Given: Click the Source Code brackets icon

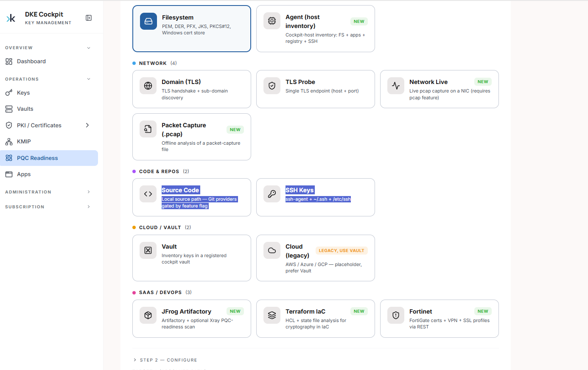Looking at the screenshot, I should pyautogui.click(x=148, y=194).
